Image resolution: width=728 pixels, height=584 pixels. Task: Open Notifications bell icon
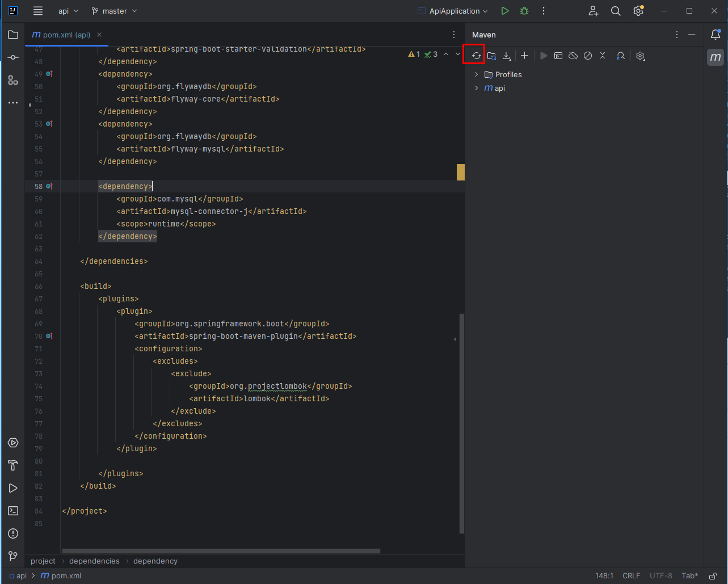(716, 35)
